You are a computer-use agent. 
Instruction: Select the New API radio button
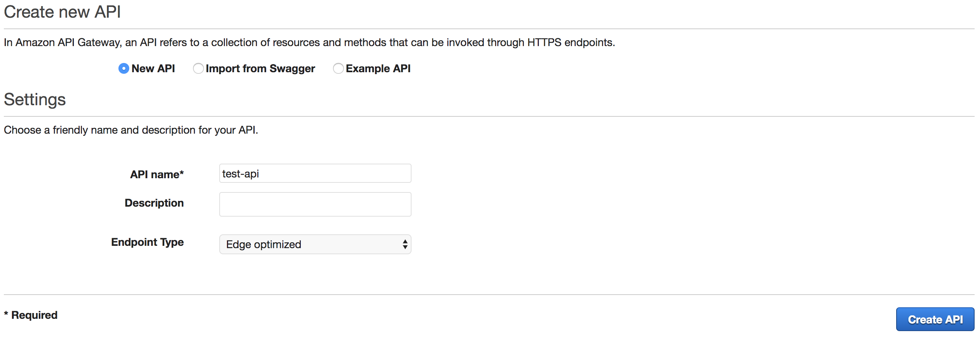[x=123, y=68]
